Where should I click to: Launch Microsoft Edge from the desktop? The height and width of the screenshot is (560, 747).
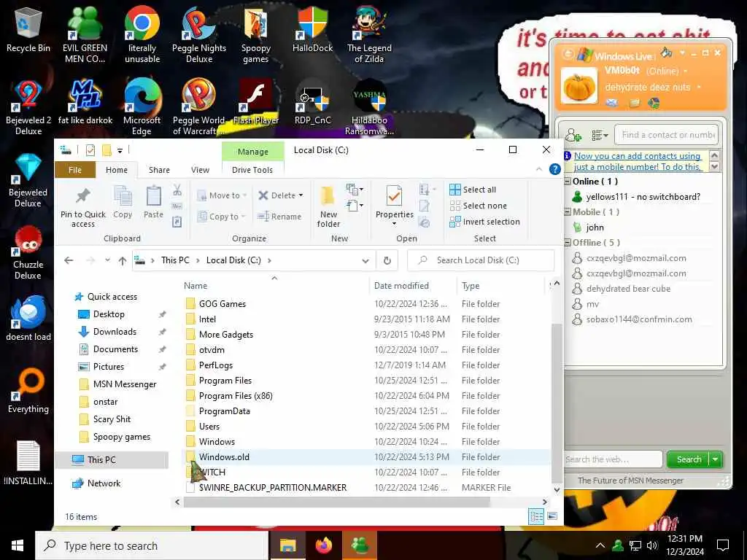[x=142, y=106]
